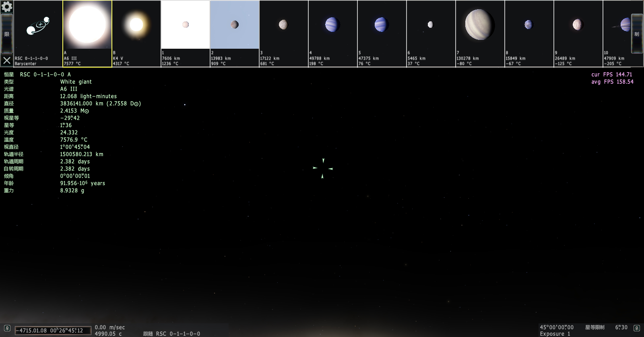
Task: Click the follow target RSC 0-1-1-0-0 label
Action: click(x=172, y=334)
